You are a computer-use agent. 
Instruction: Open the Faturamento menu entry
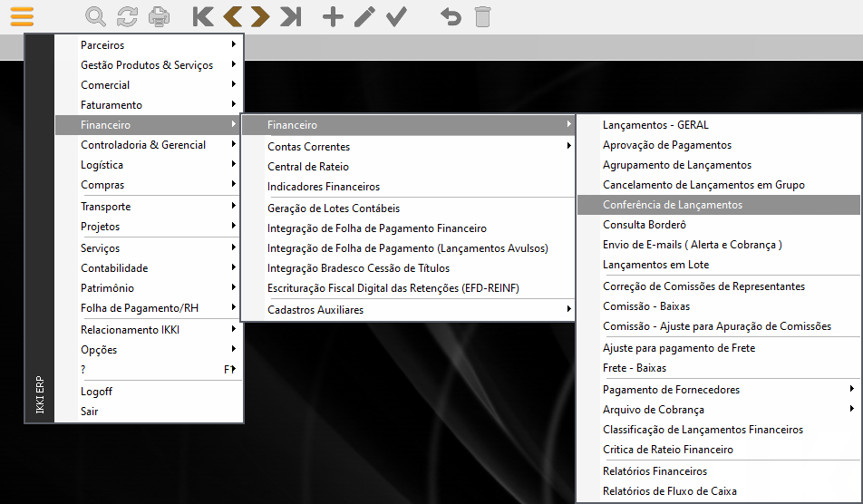point(149,104)
